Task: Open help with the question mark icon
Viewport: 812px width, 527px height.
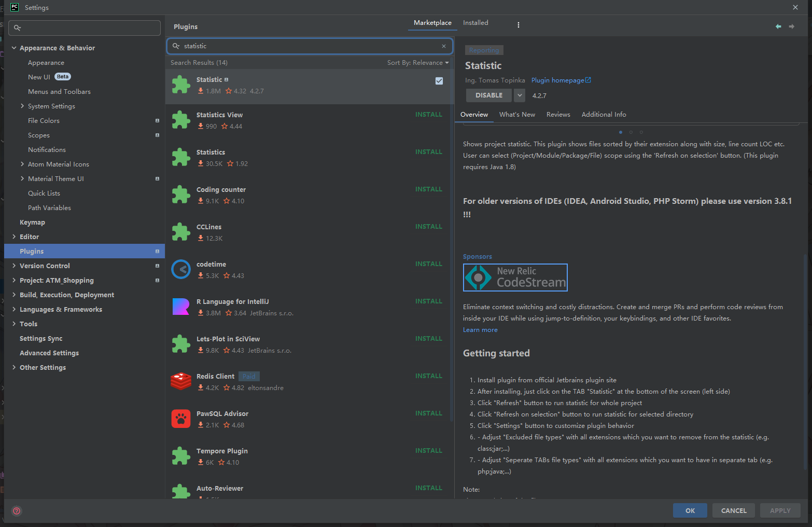Action: pyautogui.click(x=17, y=511)
